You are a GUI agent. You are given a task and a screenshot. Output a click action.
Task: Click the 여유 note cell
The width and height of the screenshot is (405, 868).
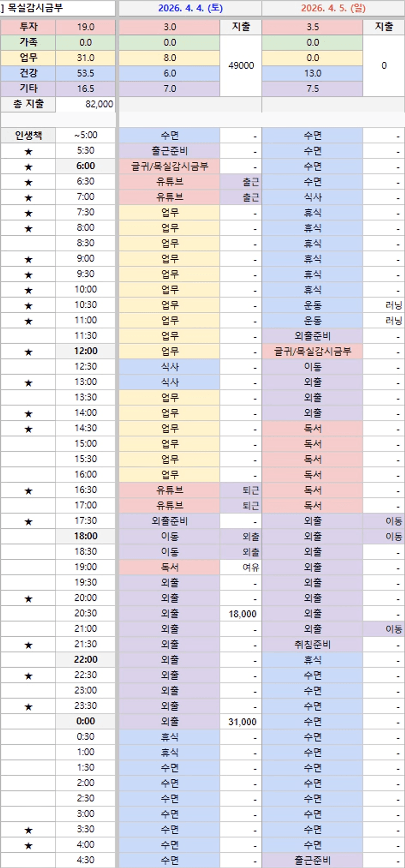click(x=250, y=568)
